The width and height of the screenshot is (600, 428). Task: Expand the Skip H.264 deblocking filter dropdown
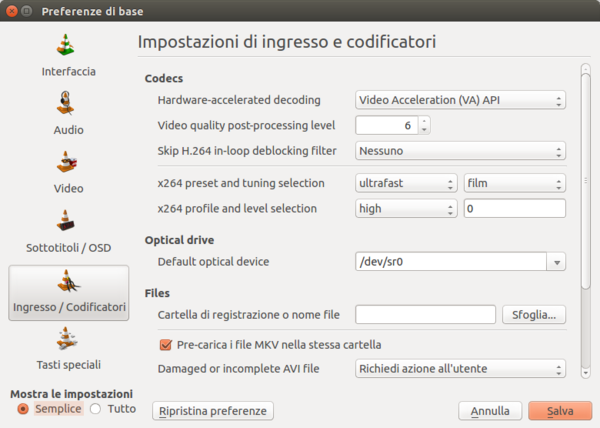[461, 152]
